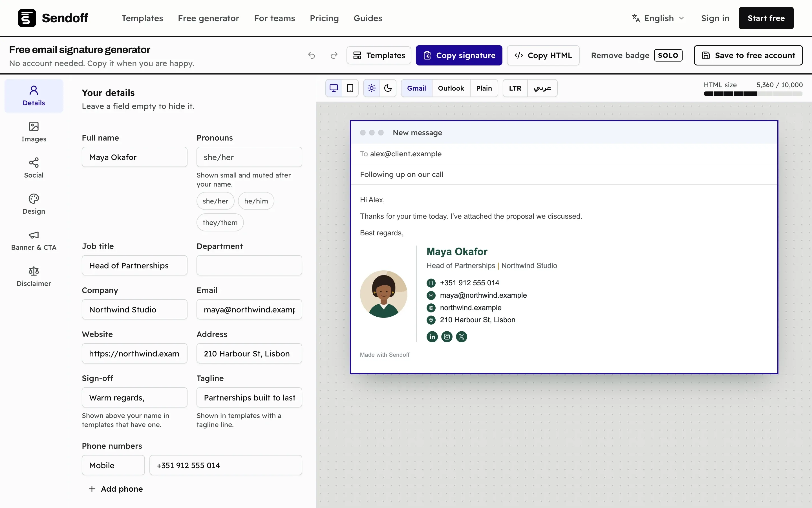Click the Copy signature button
The height and width of the screenshot is (508, 812).
(x=459, y=55)
